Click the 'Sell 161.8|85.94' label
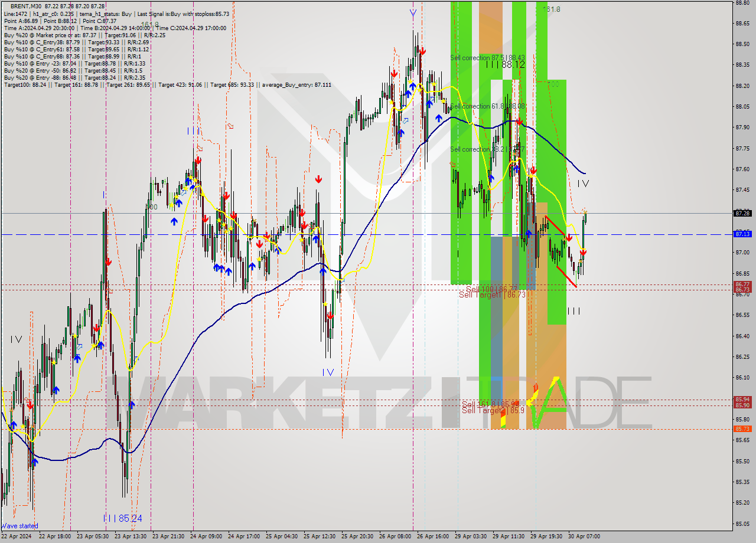 (x=490, y=404)
